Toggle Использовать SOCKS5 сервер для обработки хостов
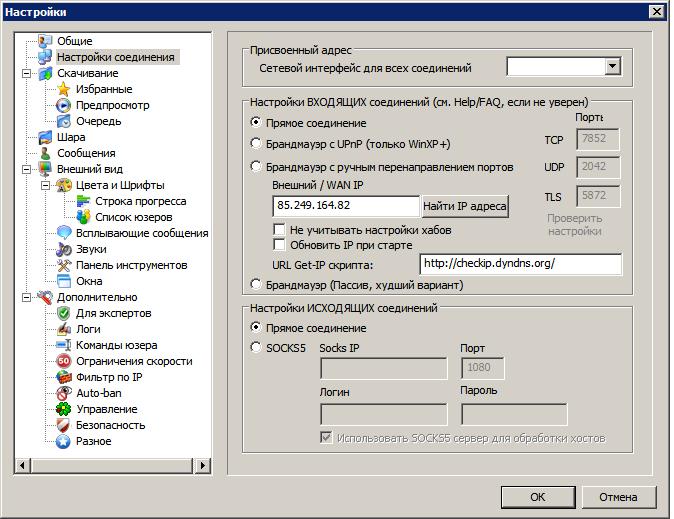Image resolution: width=674 pixels, height=519 pixels. coord(326,438)
